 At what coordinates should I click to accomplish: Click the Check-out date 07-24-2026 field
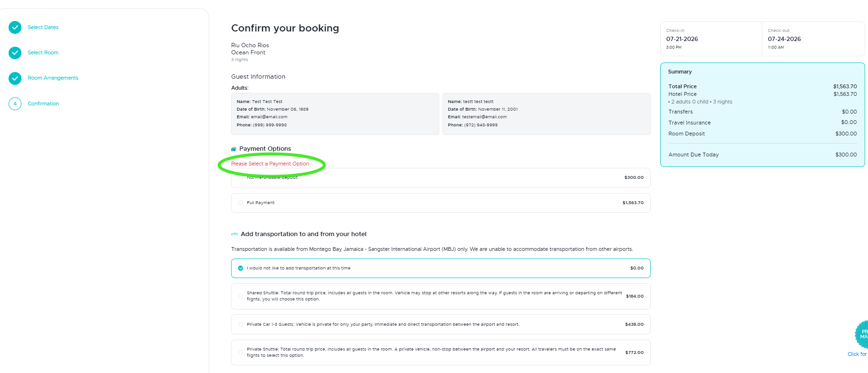[784, 39]
